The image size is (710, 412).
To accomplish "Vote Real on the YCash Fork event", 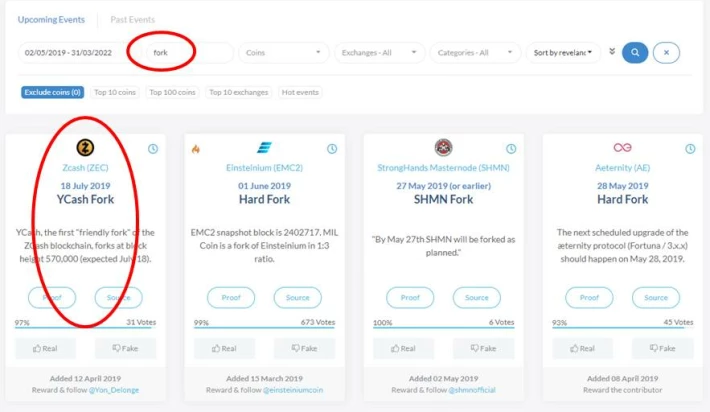I will click(x=45, y=348).
